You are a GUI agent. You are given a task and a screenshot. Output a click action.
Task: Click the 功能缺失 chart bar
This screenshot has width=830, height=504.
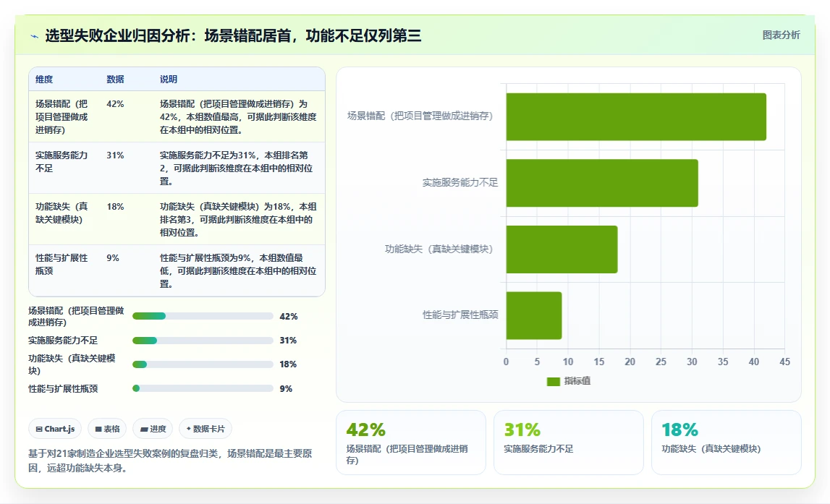562,249
